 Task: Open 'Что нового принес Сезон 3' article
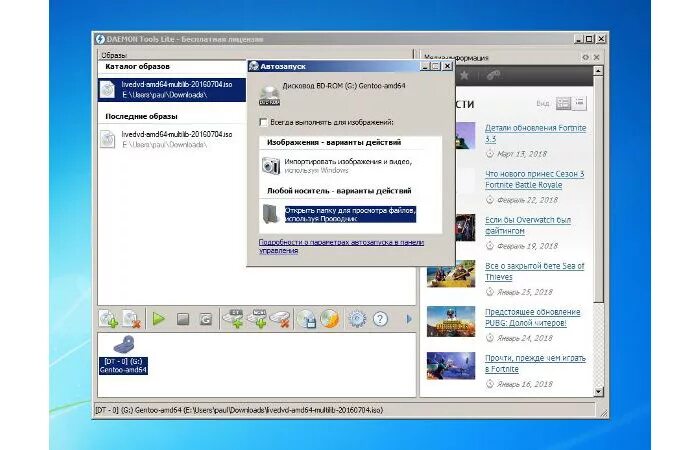pos(534,179)
